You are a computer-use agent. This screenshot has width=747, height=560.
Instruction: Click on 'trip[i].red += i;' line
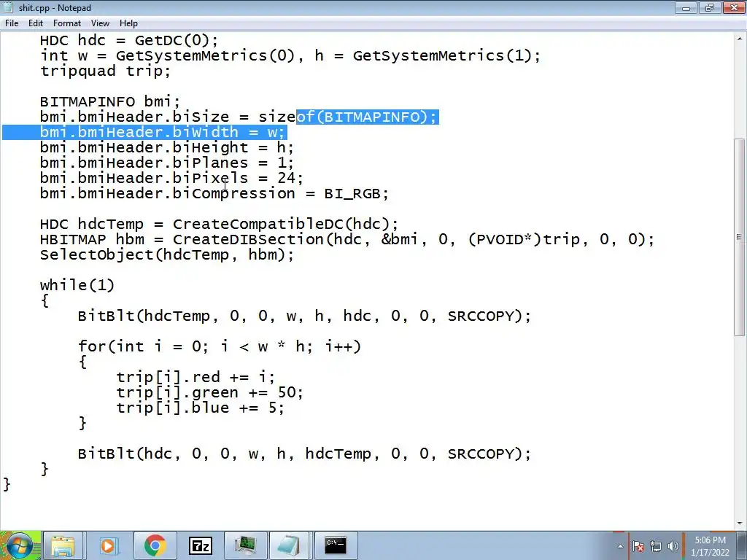coord(196,377)
